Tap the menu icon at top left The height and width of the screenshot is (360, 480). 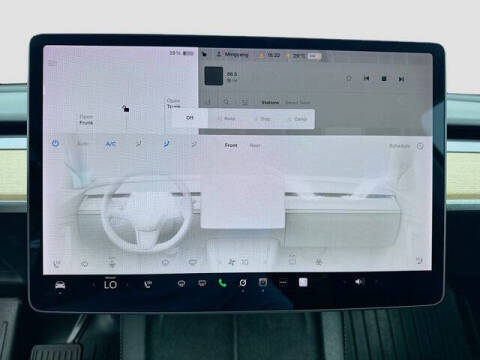[x=52, y=63]
